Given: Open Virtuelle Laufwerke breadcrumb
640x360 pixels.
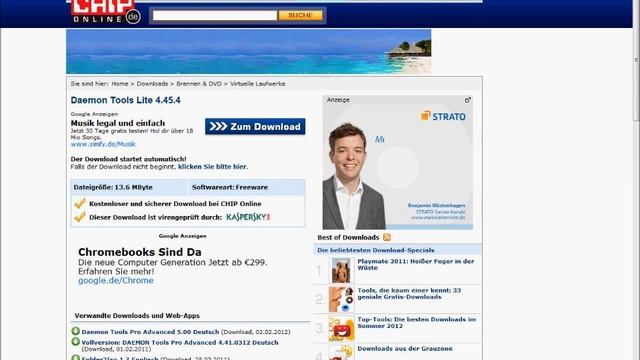Looking at the screenshot, I should [258, 84].
